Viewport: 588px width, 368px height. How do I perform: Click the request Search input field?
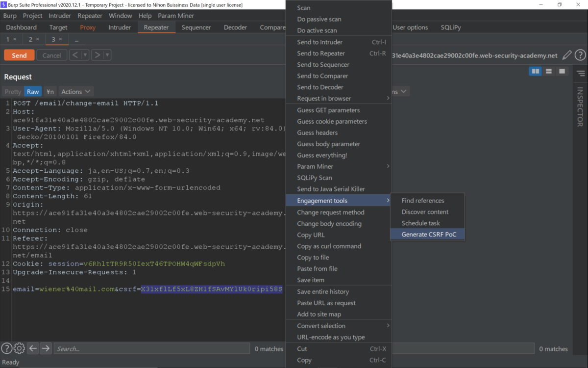pyautogui.click(x=151, y=348)
